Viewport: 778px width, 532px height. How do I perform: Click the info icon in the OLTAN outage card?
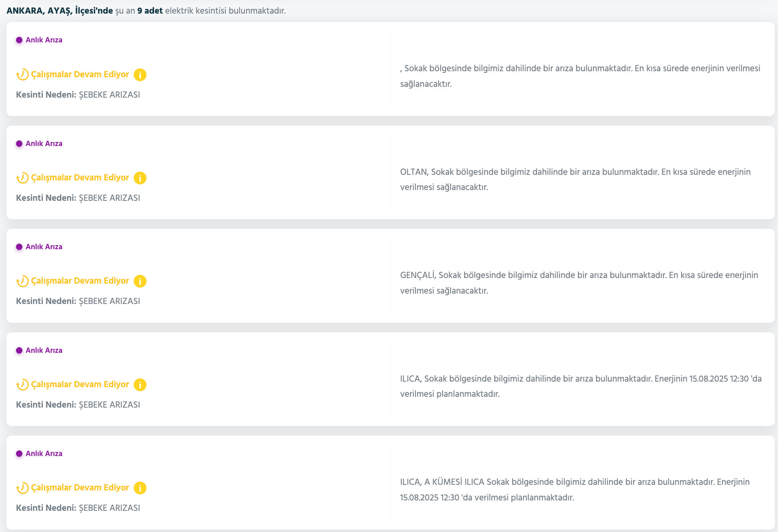pyautogui.click(x=140, y=178)
